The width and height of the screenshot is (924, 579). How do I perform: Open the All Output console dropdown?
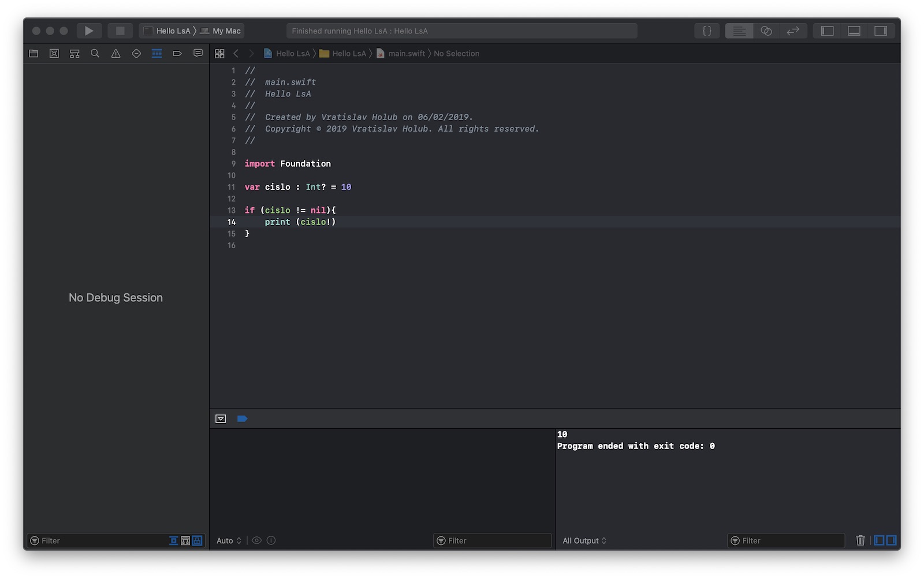[584, 540]
